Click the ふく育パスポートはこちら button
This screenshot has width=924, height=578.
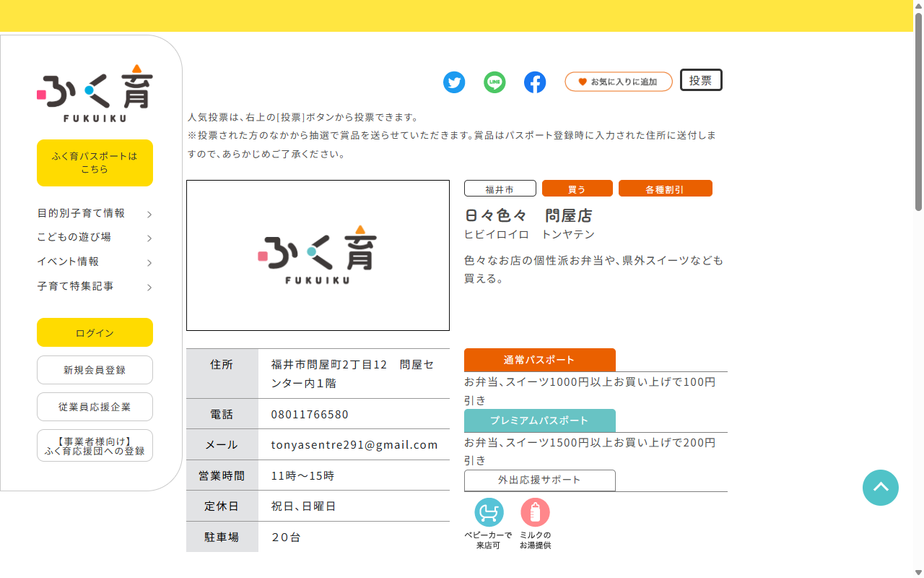tap(95, 163)
